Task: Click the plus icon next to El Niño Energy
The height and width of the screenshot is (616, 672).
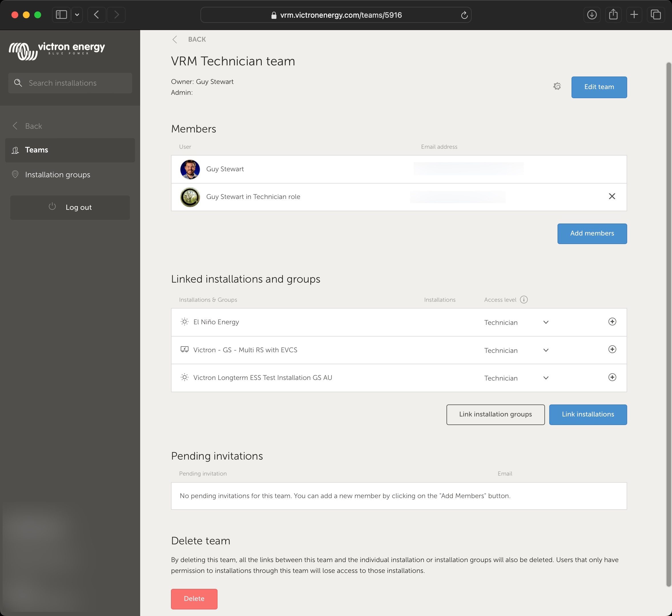Action: tap(612, 321)
